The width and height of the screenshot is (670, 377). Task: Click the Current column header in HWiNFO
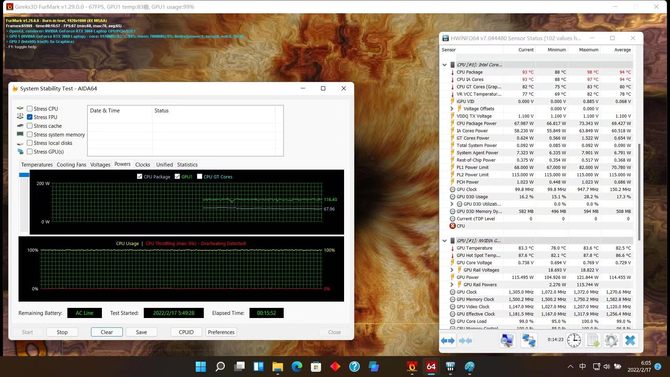tap(526, 50)
